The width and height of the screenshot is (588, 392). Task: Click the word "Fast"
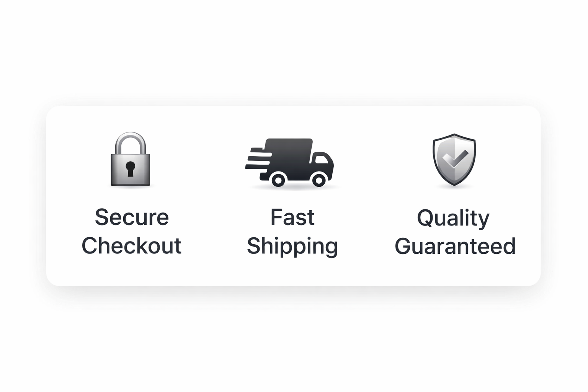tap(292, 217)
